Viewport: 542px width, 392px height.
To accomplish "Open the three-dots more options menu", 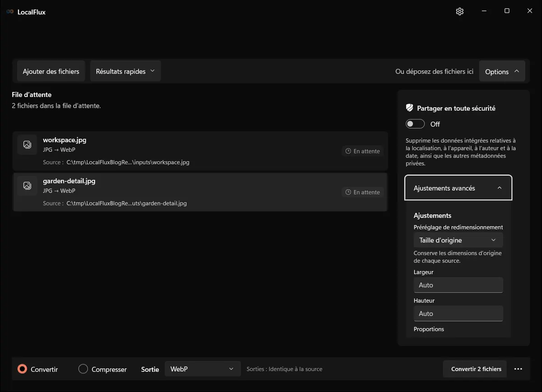I will (x=518, y=369).
